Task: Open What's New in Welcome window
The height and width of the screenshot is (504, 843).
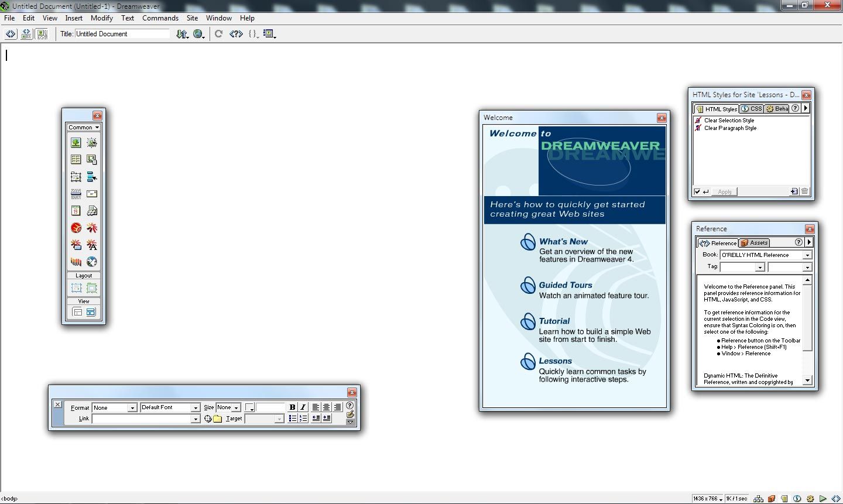Action: [x=563, y=241]
